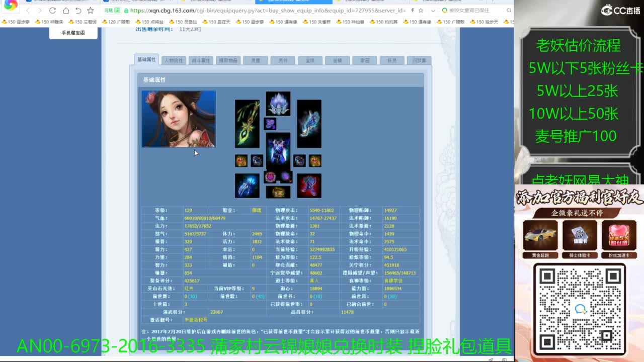Click the knight experience card gift icon
Screen dimensions: 644x362
[x=580, y=235]
